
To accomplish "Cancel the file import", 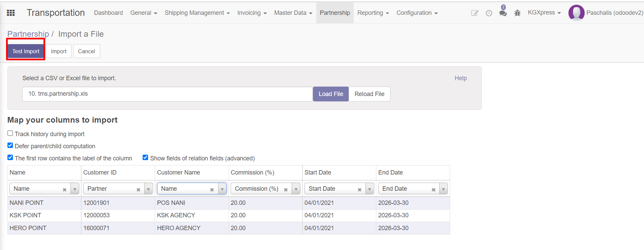I will [x=87, y=51].
